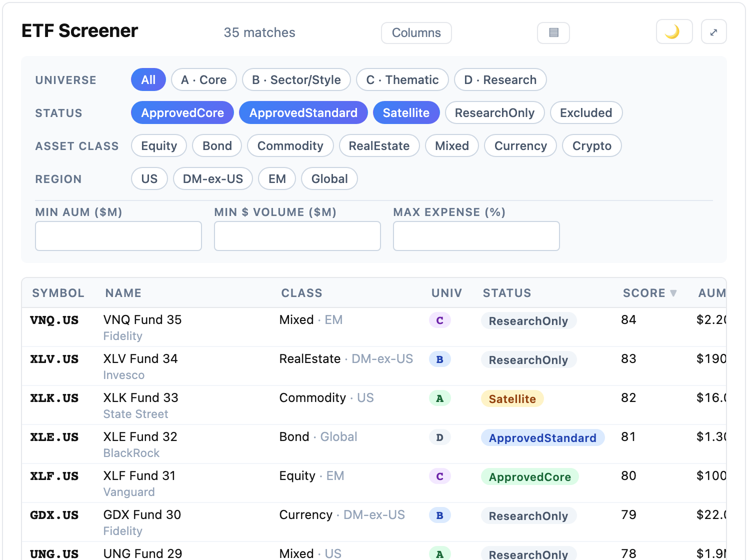Select the XLK Fund 33 name

point(141,397)
